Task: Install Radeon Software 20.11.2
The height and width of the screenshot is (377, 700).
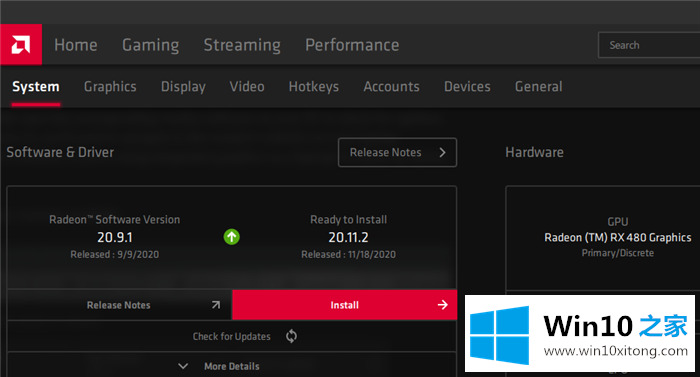Action: tap(345, 305)
